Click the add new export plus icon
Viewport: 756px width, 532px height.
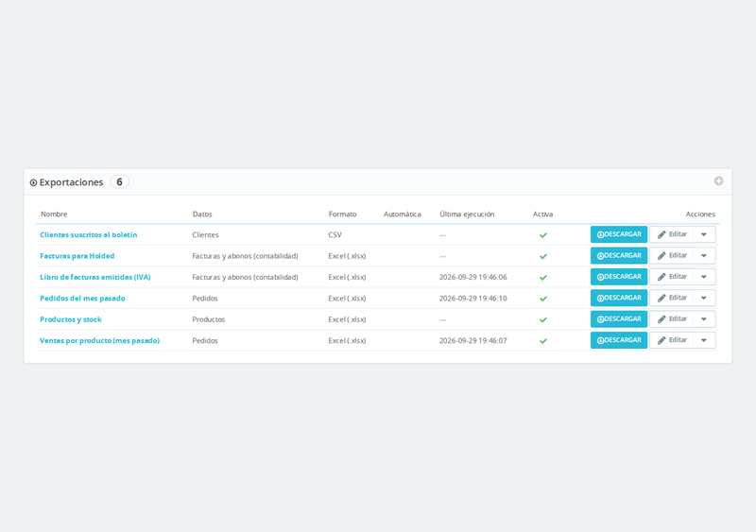[718, 180]
